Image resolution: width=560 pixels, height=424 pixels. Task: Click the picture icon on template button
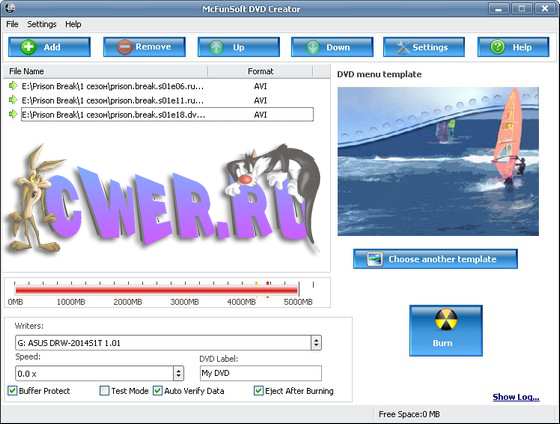(375, 259)
